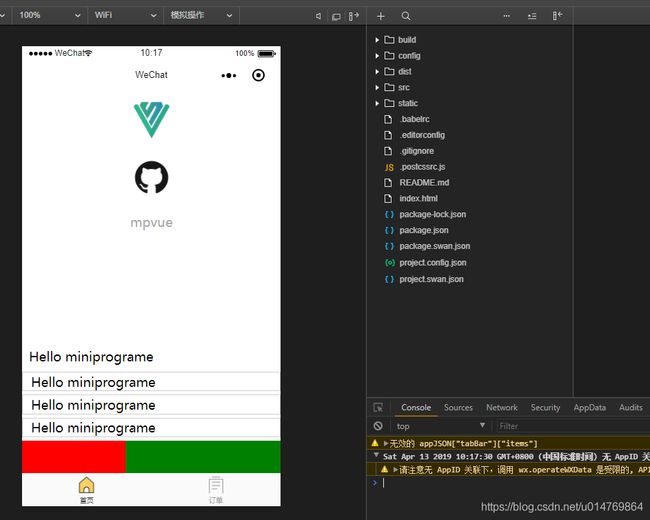Click the green color block
Image resolution: width=650 pixels, height=520 pixels.
[x=203, y=457]
